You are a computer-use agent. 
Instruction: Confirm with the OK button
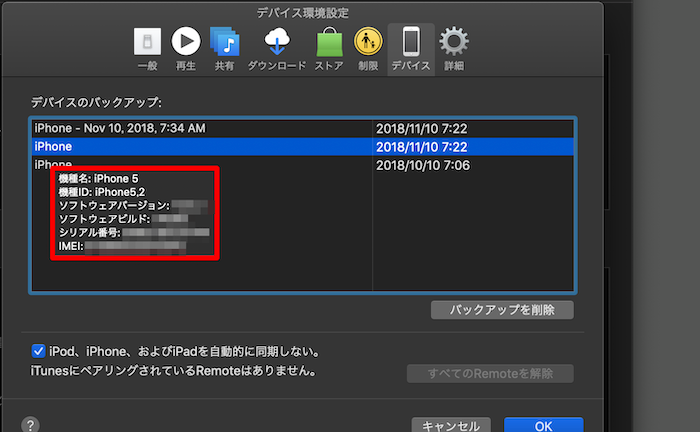pyautogui.click(x=543, y=425)
